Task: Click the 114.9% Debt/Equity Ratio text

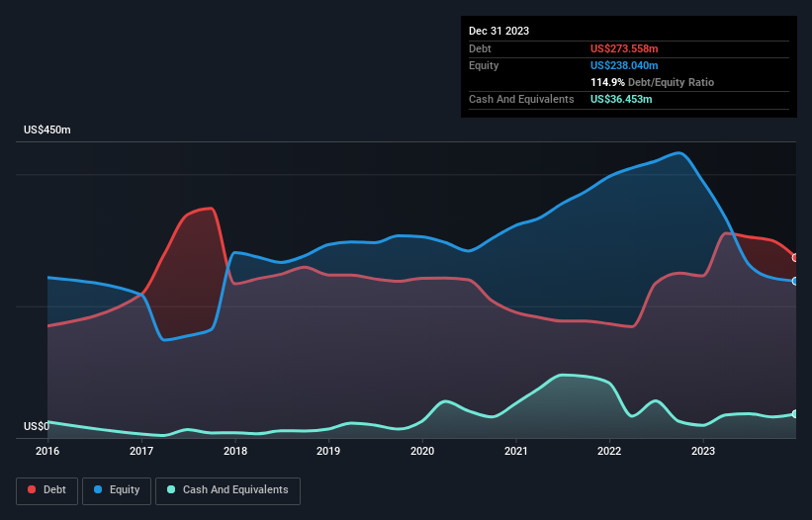Action: [x=652, y=82]
